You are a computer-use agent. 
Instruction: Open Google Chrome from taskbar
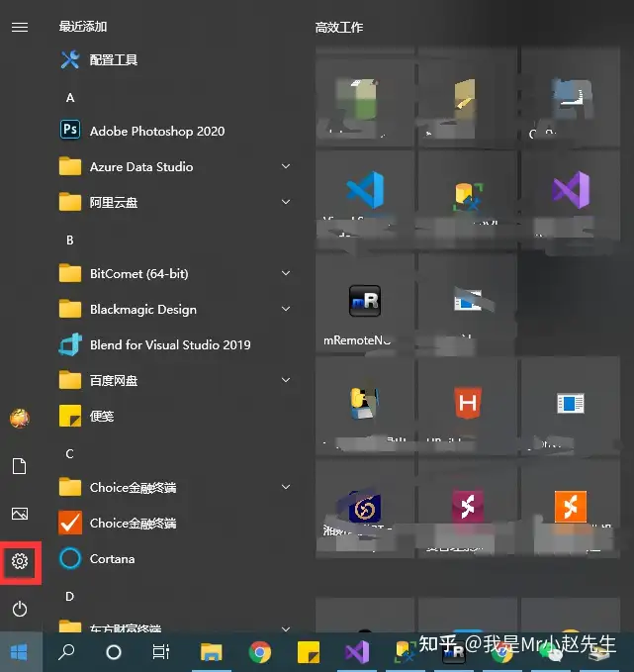pos(259,652)
